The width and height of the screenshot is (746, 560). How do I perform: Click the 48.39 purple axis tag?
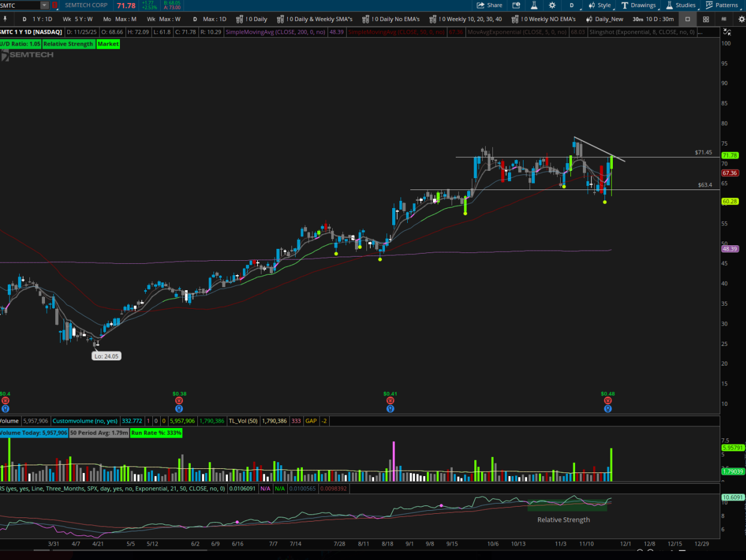729,249
